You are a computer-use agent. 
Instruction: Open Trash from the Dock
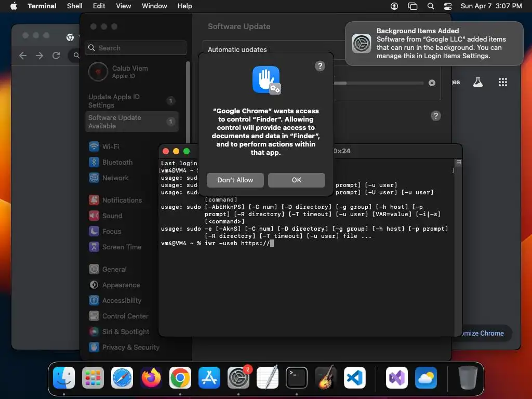468,378
